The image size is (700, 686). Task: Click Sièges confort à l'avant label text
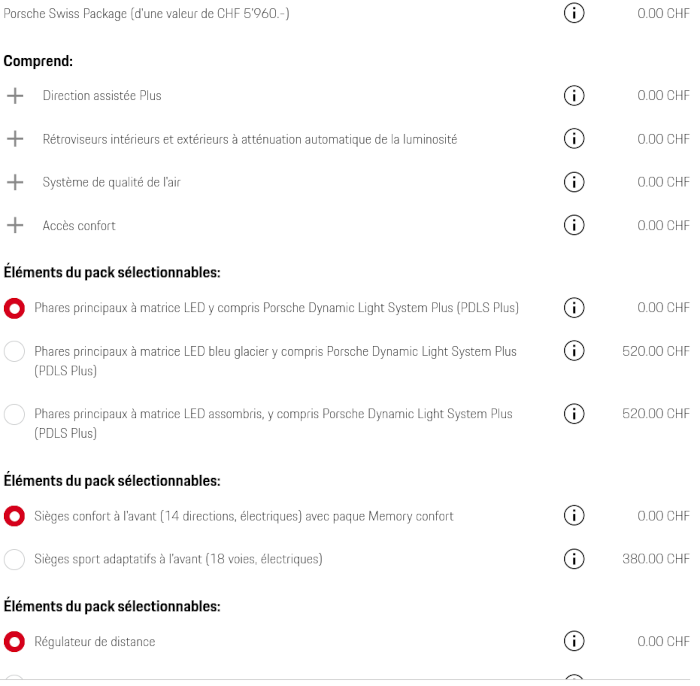tap(244, 516)
